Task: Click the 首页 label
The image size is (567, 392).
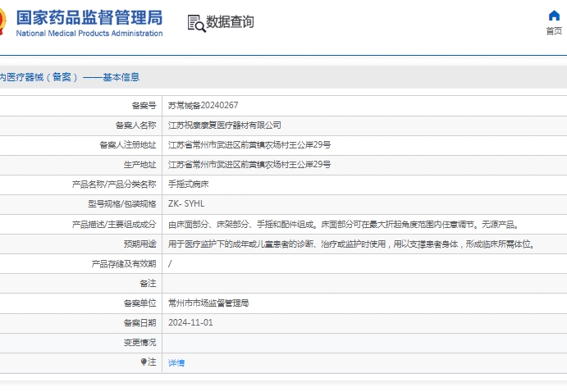Action: tap(554, 31)
